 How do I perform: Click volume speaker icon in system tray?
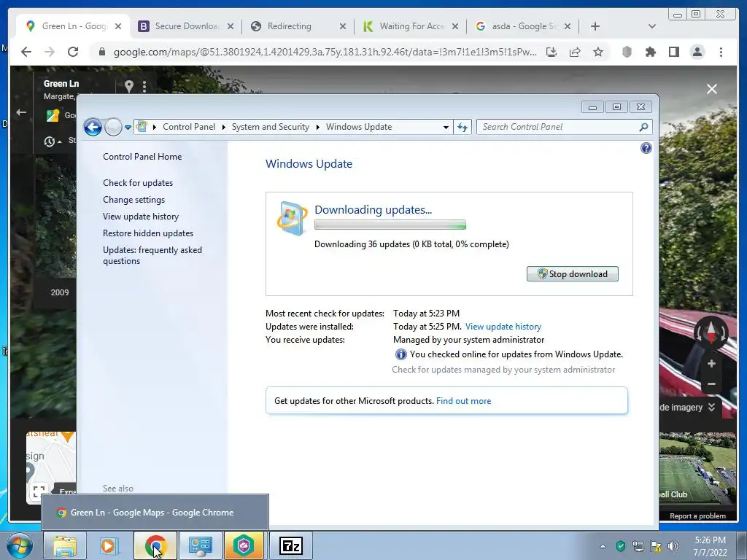[x=673, y=546]
